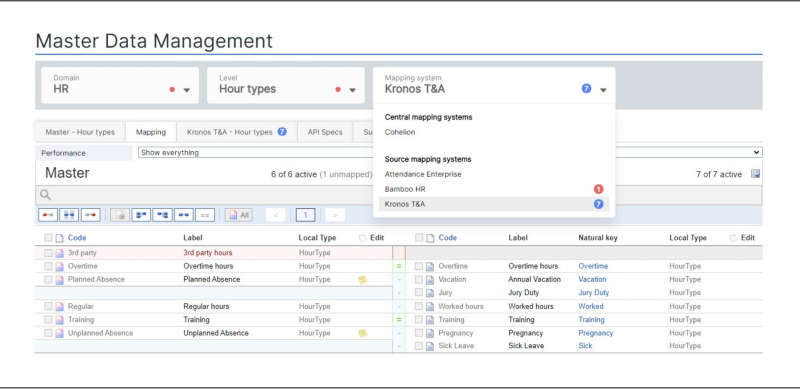Open the Sick natural key link
The image size is (800, 389).
click(x=585, y=346)
